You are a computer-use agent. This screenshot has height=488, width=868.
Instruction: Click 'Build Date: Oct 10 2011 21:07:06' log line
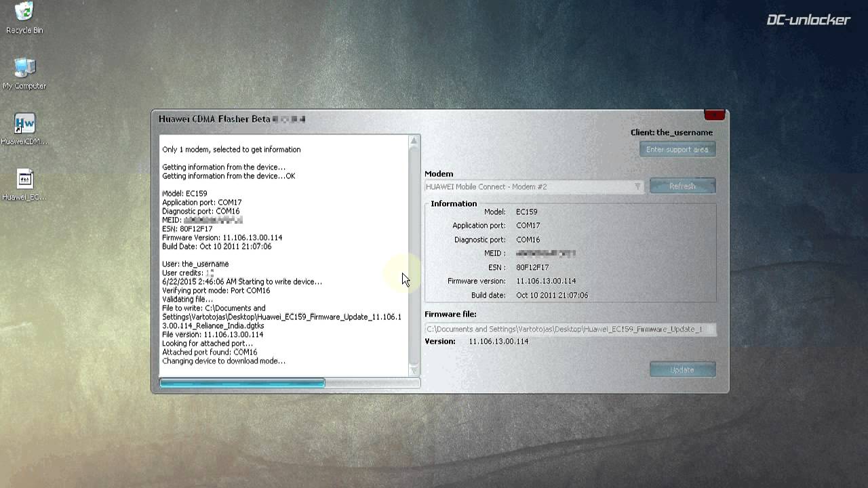(216, 247)
